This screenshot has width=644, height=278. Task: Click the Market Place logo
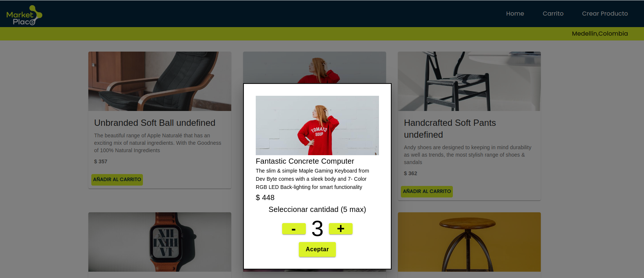24,15
